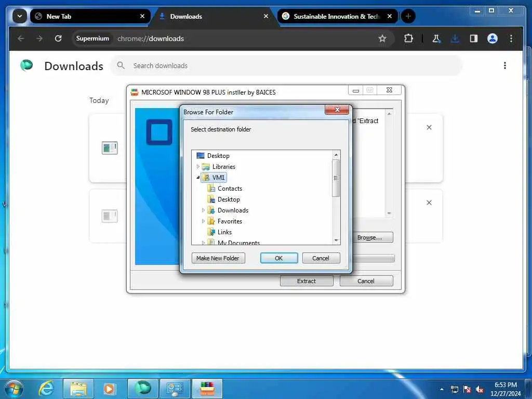Screen dimensions: 532x399
Task: Click the Action Center flag tray icon
Action: point(467,390)
